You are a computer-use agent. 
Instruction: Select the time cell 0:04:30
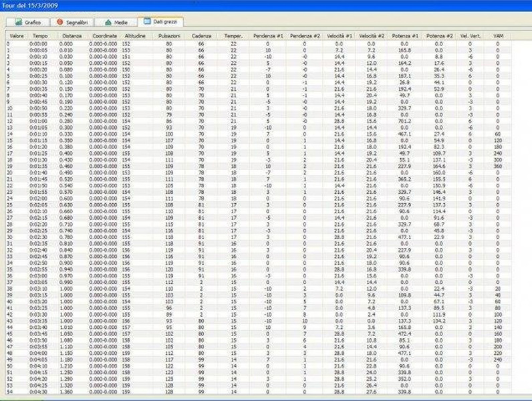(38, 392)
